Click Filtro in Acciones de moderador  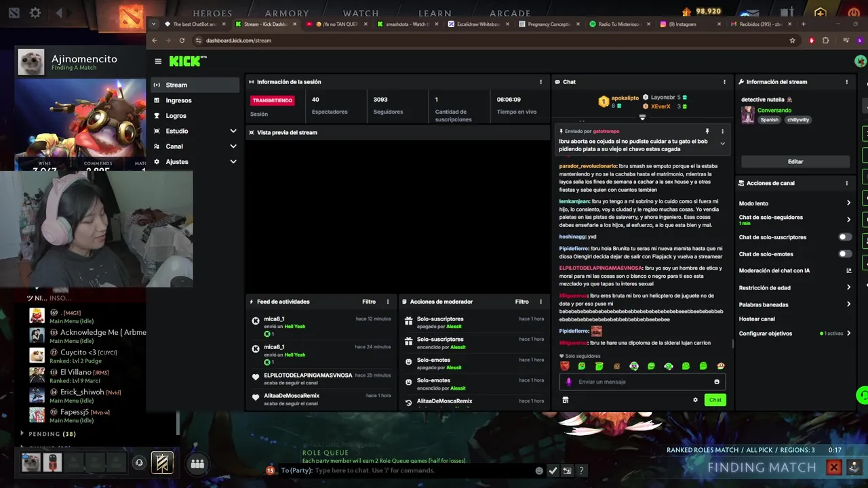pyautogui.click(x=521, y=302)
